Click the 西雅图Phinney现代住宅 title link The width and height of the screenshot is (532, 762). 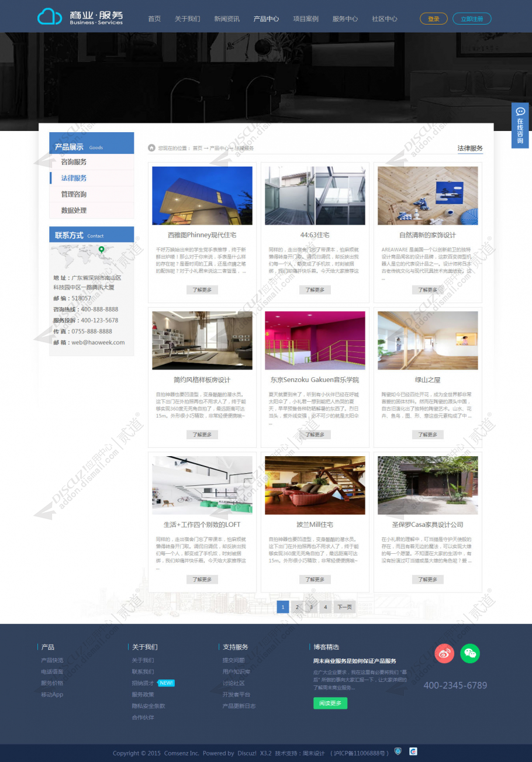pyautogui.click(x=202, y=235)
